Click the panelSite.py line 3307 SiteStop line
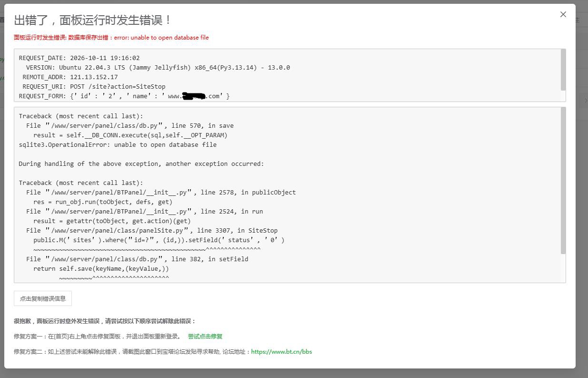The width and height of the screenshot is (588, 378). pyautogui.click(x=152, y=230)
